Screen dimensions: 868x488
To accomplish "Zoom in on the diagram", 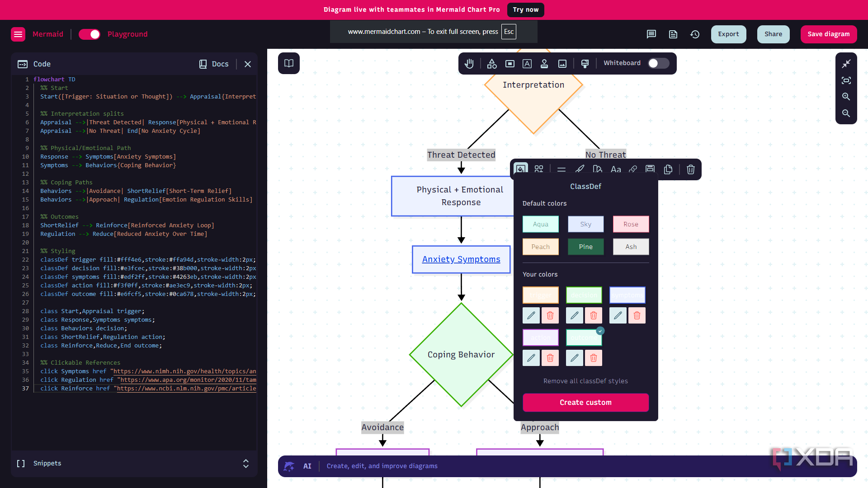I will tap(846, 97).
